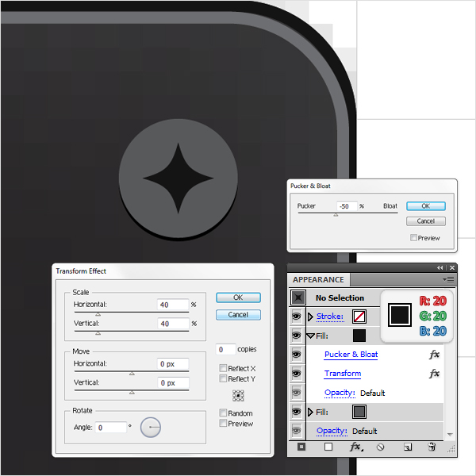Click the Add New Fill icon

click(328, 447)
